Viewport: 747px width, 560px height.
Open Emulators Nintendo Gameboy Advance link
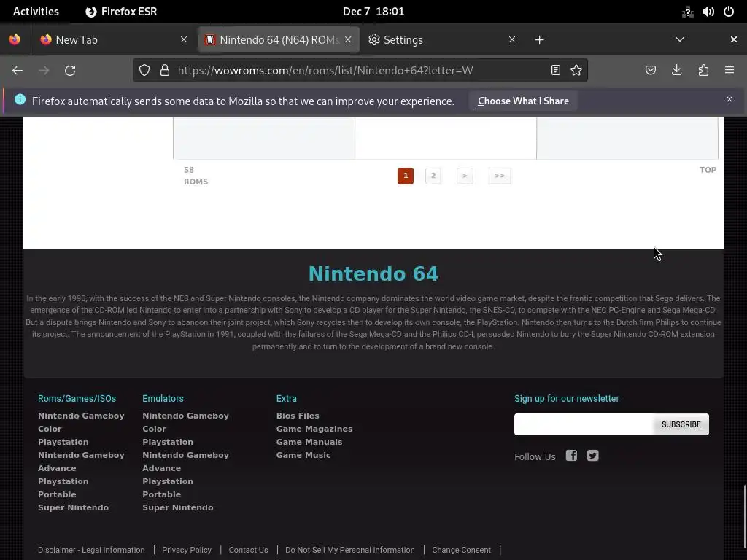[x=186, y=462]
